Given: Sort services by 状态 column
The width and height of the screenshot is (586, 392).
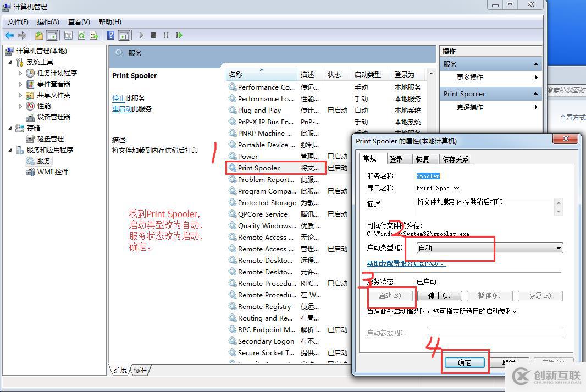Looking at the screenshot, I should [338, 74].
